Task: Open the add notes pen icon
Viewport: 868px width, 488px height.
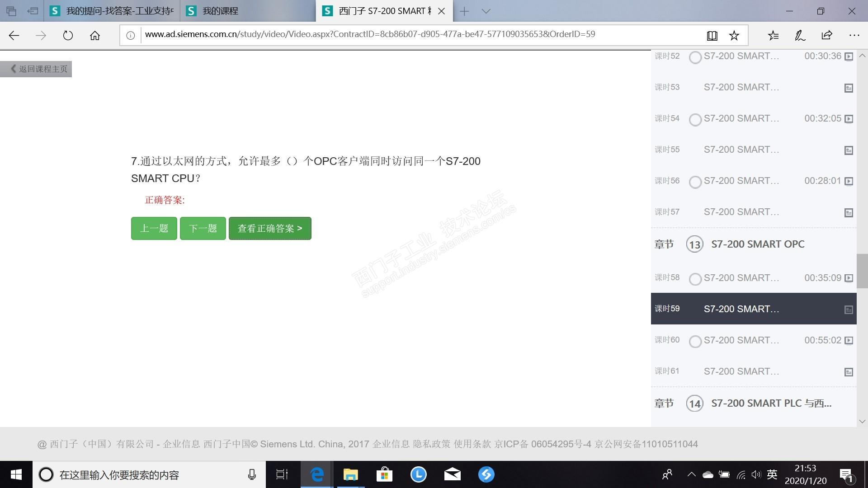Action: point(800,35)
